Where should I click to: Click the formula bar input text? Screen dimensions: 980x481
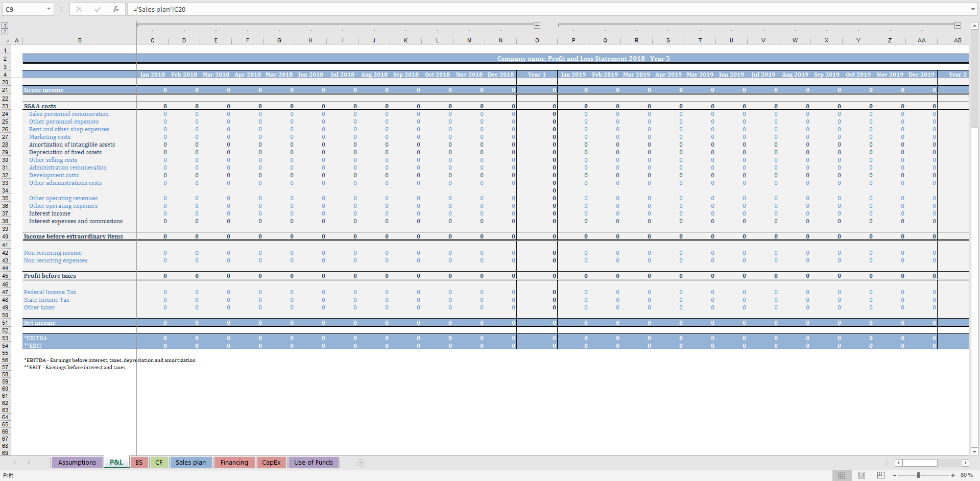pyautogui.click(x=159, y=9)
